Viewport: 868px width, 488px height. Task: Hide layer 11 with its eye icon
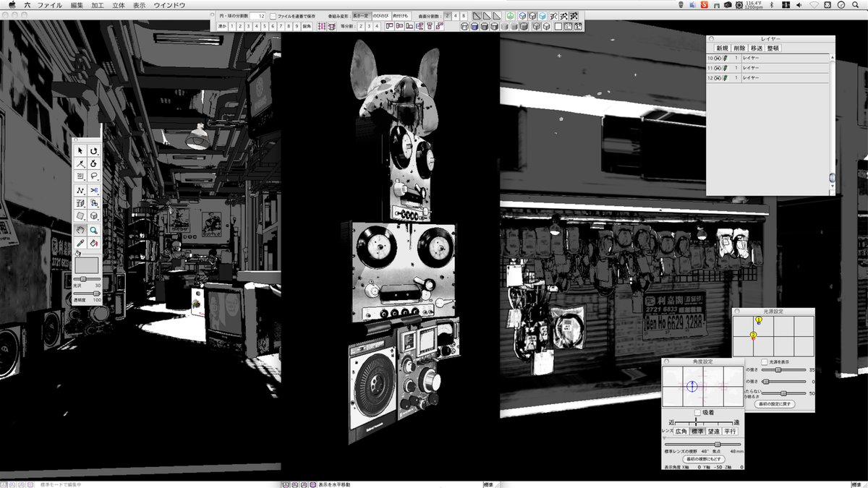pyautogui.click(x=719, y=67)
